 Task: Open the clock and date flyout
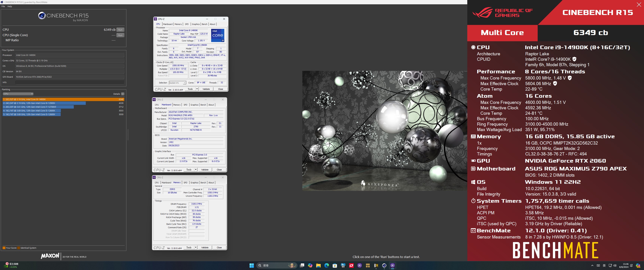pyautogui.click(x=623, y=265)
